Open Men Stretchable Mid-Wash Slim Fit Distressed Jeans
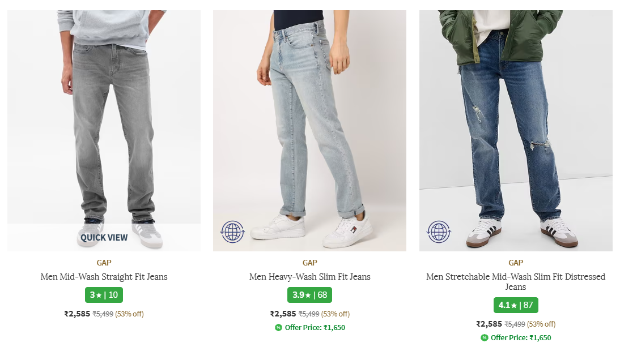 516,281
